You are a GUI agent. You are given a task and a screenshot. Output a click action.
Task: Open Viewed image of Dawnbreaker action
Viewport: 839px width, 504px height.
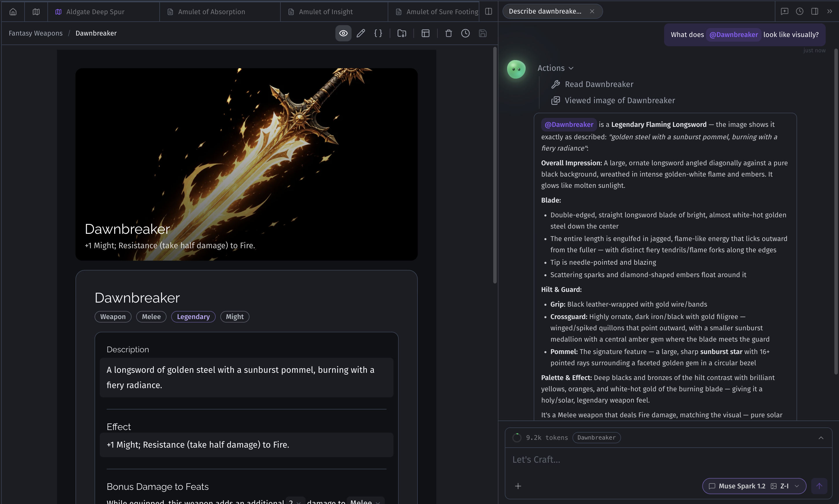[x=613, y=101]
